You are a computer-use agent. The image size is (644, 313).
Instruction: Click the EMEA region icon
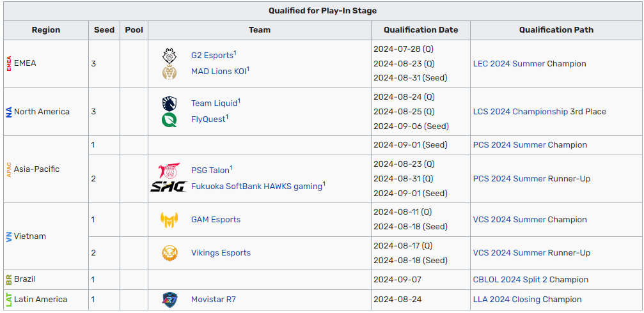click(x=9, y=64)
